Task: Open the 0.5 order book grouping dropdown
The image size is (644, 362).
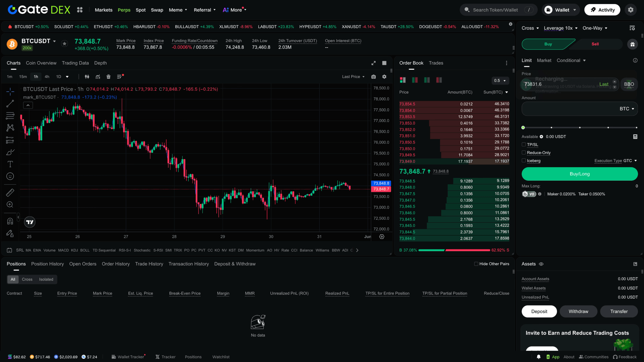Action: (500, 81)
